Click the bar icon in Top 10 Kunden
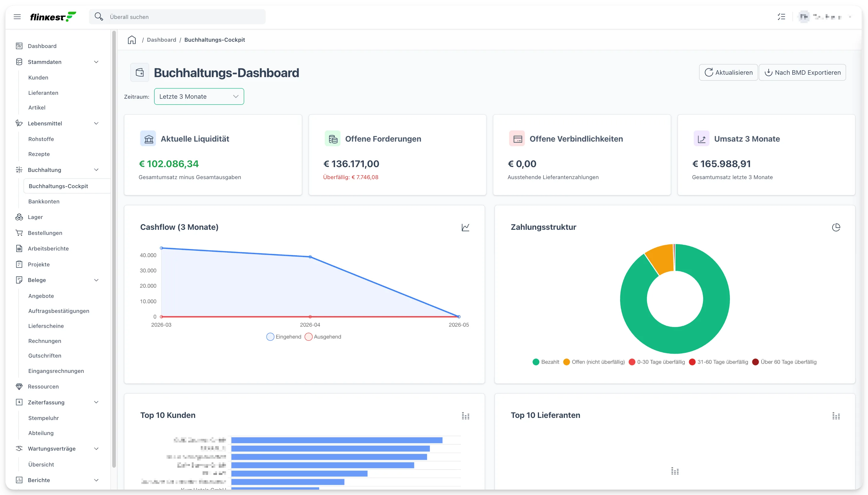This screenshot has width=868, height=495. click(465, 415)
